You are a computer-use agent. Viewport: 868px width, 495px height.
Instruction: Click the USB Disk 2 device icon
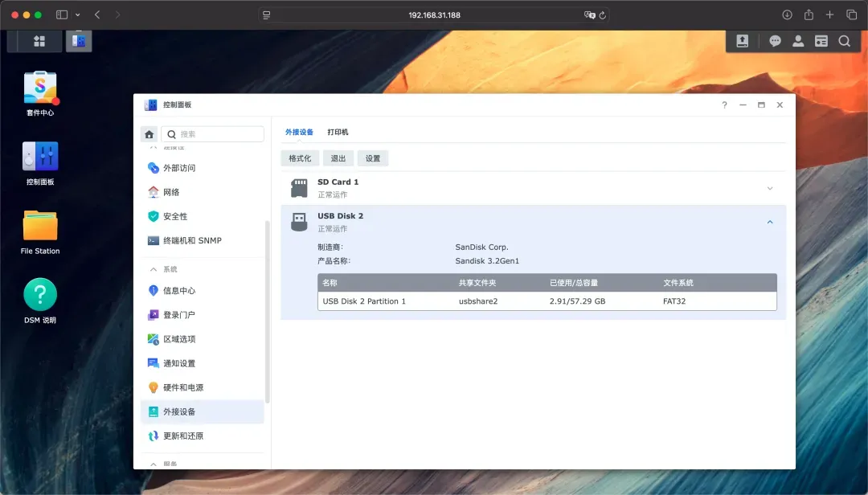coord(299,222)
